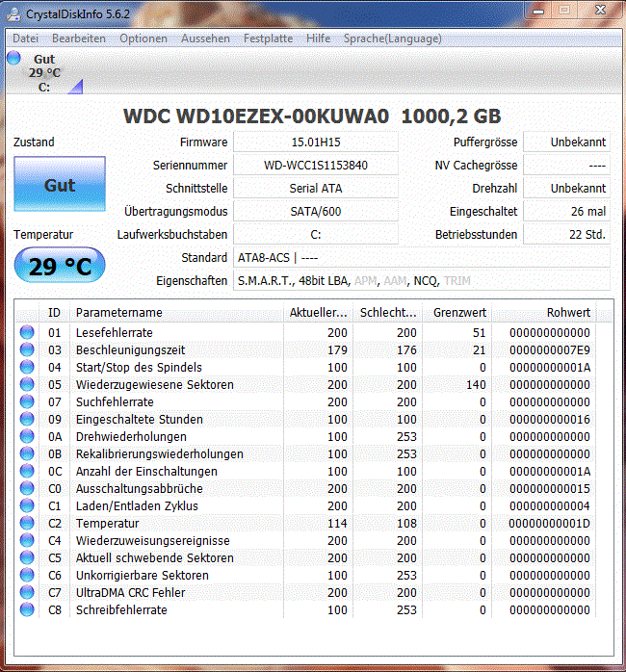Click the status orb for the C2 Temperatur row

pos(27,523)
